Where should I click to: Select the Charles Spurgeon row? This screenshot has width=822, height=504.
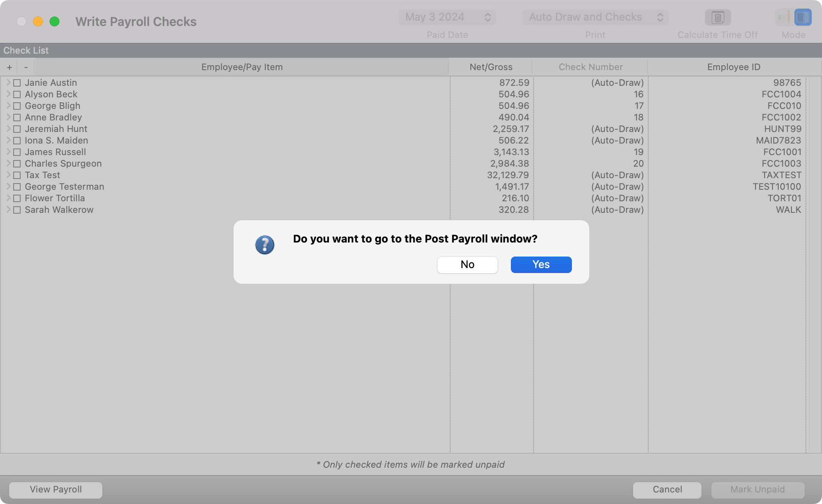tap(63, 164)
